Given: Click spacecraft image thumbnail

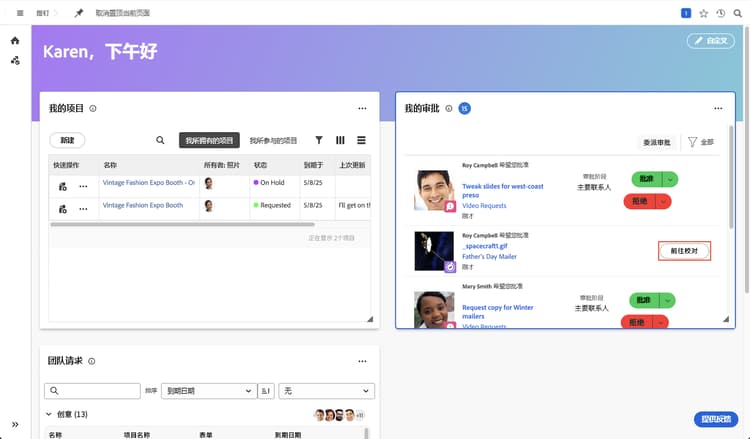Looking at the screenshot, I should pyautogui.click(x=434, y=251).
